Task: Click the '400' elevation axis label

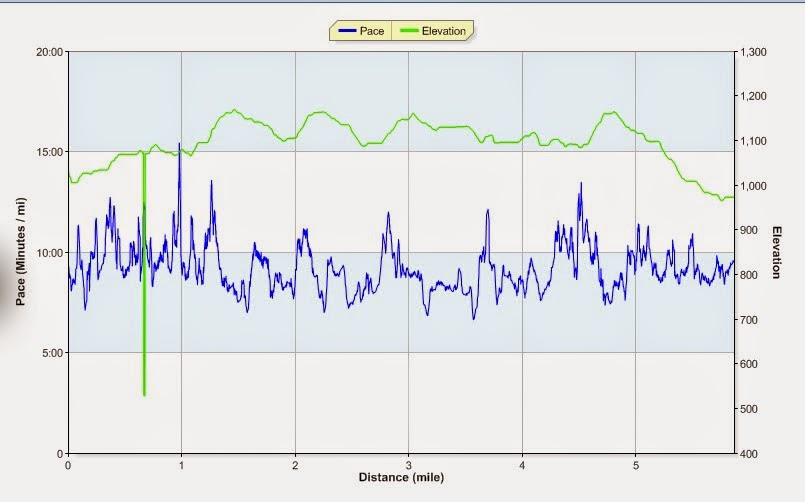Action: (x=750, y=454)
